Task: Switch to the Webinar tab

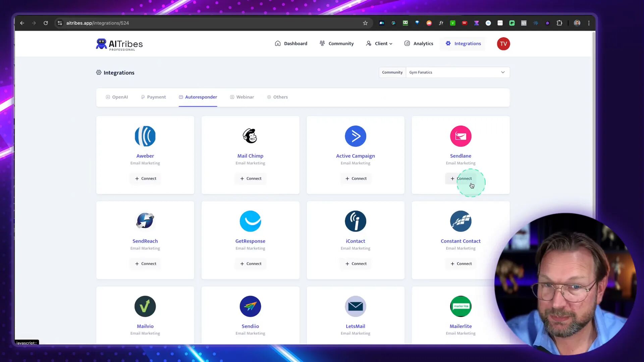Action: click(242, 97)
